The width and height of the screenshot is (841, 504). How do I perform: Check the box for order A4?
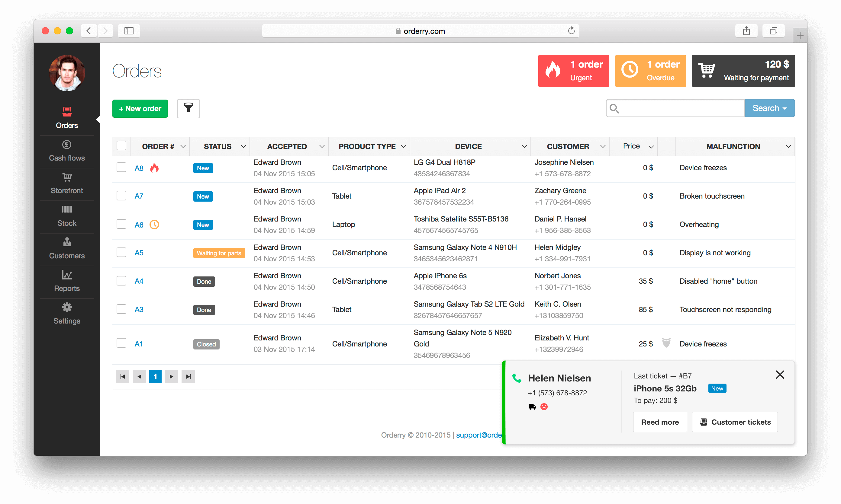(121, 281)
